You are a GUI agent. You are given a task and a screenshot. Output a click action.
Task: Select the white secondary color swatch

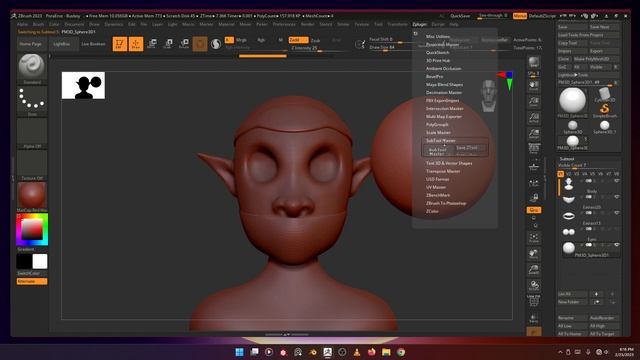point(40,262)
